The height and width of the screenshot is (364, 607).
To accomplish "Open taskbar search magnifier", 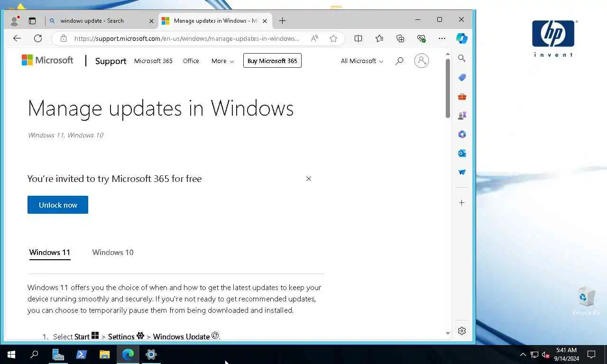I will [x=34, y=355].
